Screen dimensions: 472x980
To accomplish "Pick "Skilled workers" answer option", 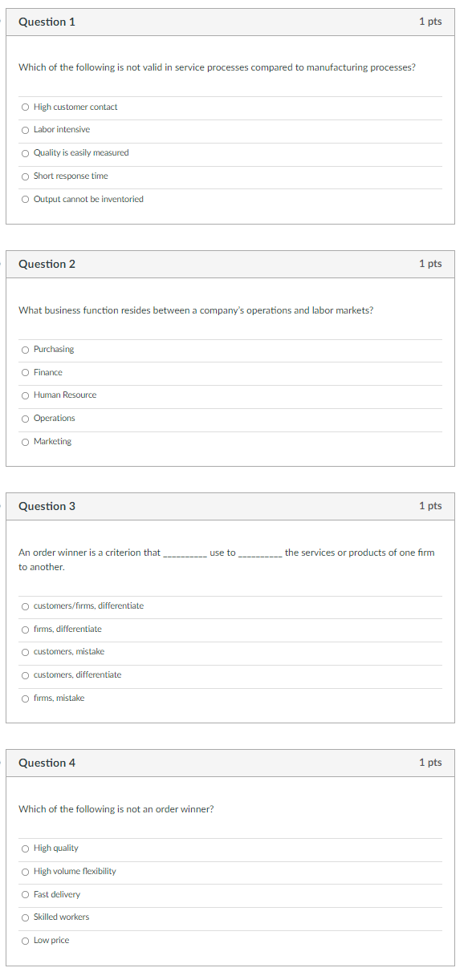I will tap(25, 917).
